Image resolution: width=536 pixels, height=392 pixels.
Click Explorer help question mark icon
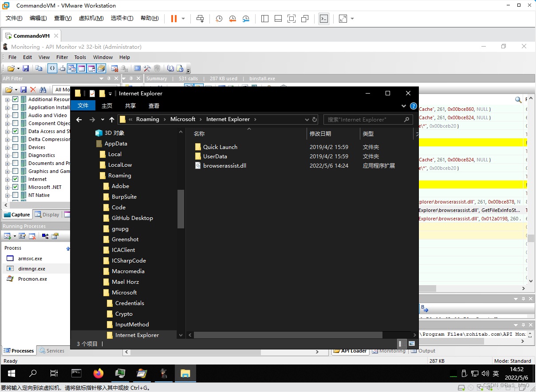[x=413, y=106]
